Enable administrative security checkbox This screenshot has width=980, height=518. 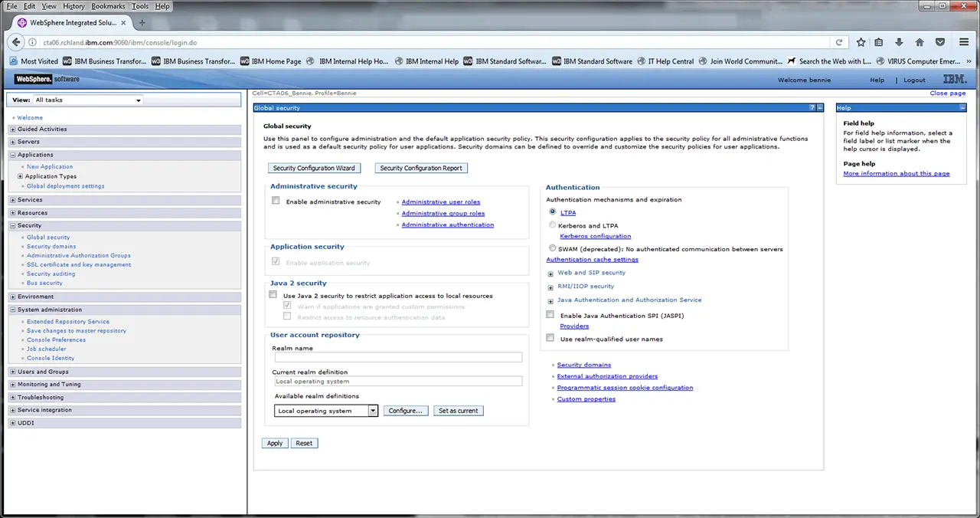tap(276, 201)
